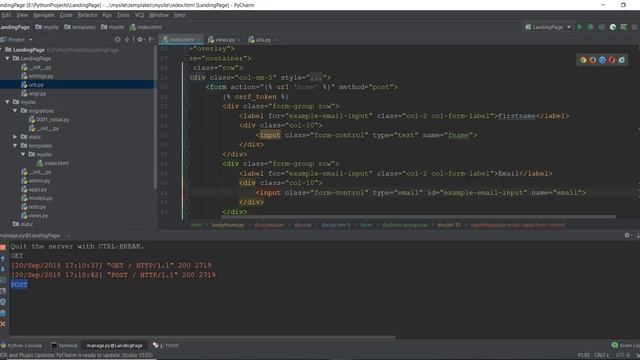Collapse the mysite folder in the tree
The width and height of the screenshot is (640, 360).
coord(7,102)
